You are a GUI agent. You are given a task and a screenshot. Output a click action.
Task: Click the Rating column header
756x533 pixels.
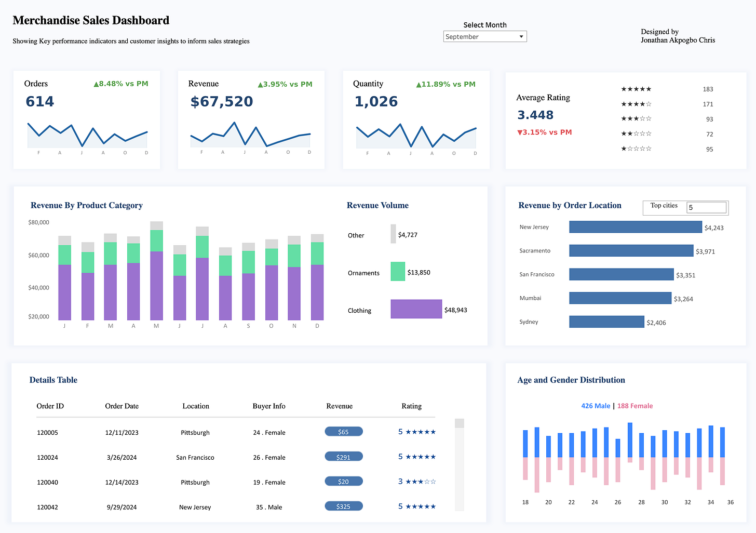point(412,406)
